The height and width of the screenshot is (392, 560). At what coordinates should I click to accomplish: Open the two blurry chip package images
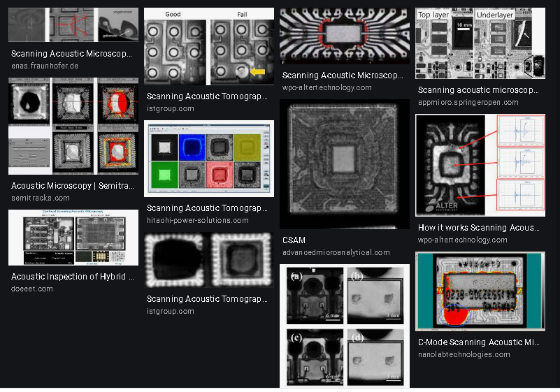(x=209, y=260)
